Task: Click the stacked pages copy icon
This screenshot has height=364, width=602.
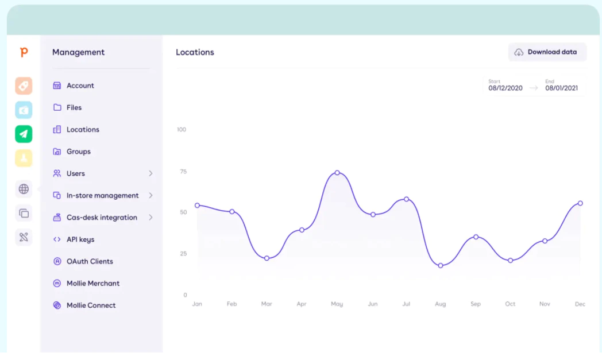Action: point(24,213)
